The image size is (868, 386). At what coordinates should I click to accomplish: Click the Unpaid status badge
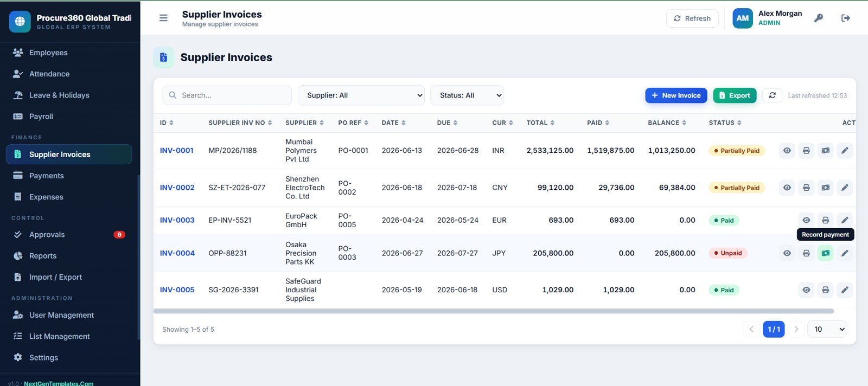pyautogui.click(x=727, y=253)
